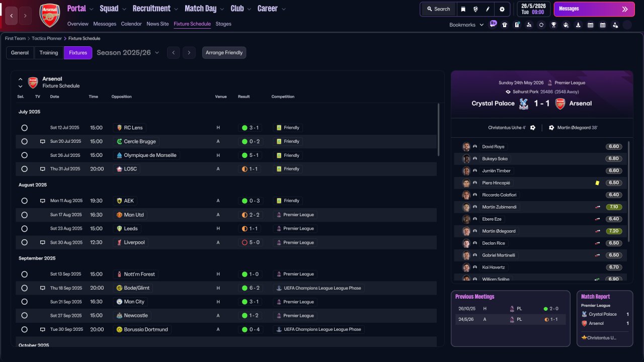Select the LOSC fixture radio button
The width and height of the screenshot is (644, 362).
point(24,169)
